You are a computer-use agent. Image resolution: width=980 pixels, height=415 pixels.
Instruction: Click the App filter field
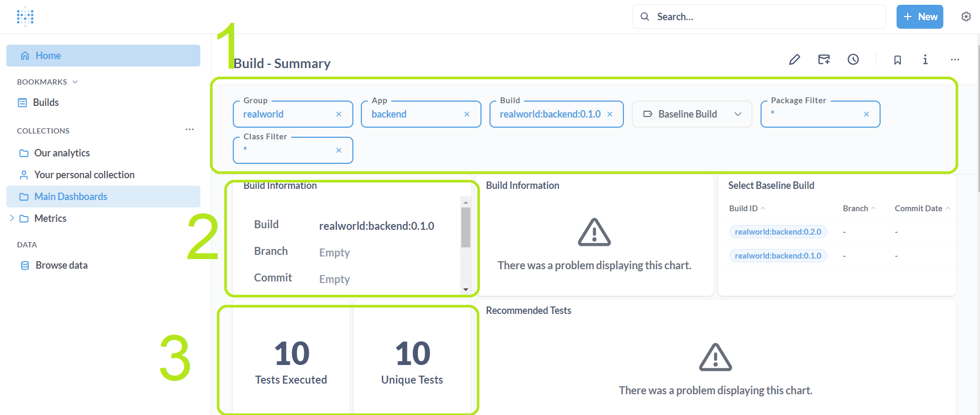click(x=421, y=114)
